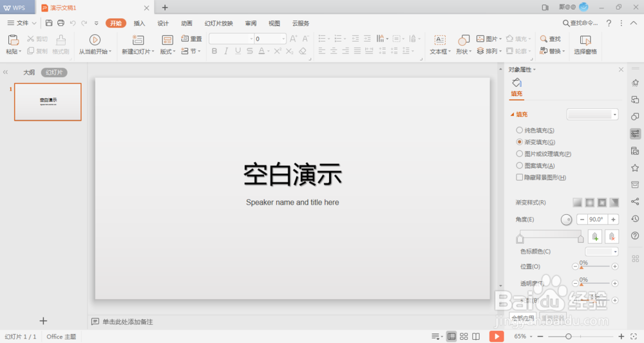Select slide 1 thumbnail
Screen dimensions: 644x343
tap(48, 102)
